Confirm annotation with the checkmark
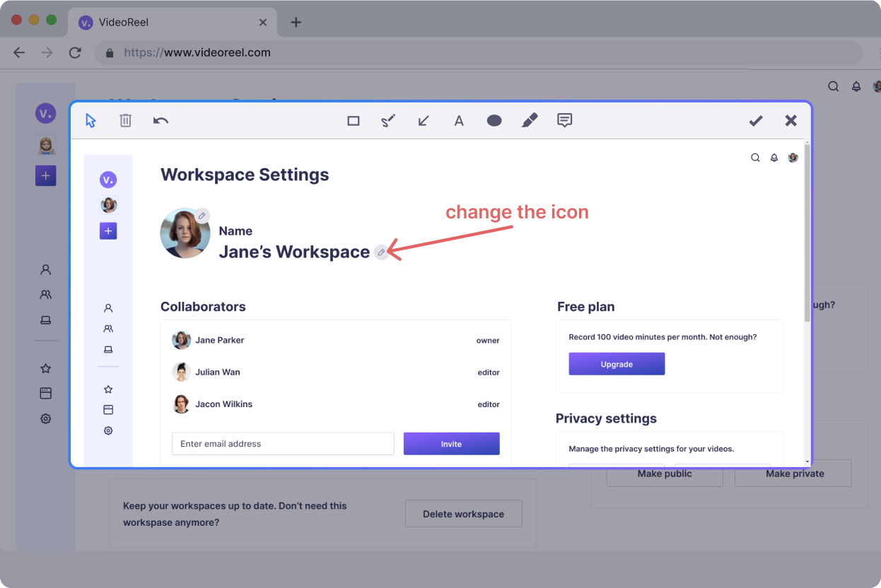 [756, 121]
